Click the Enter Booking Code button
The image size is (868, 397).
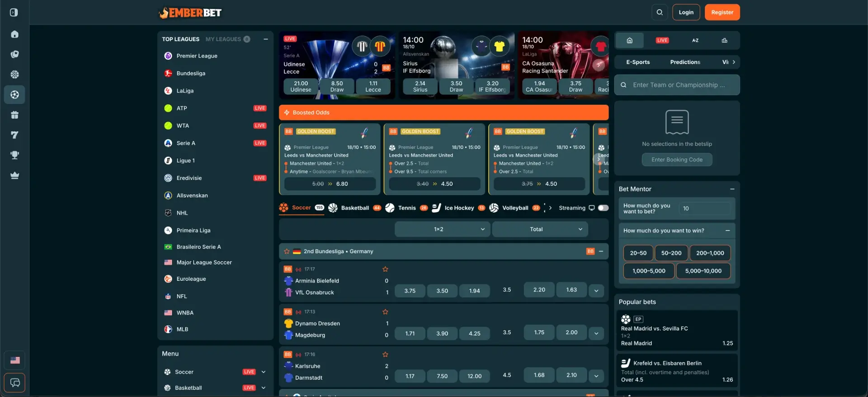tap(677, 160)
